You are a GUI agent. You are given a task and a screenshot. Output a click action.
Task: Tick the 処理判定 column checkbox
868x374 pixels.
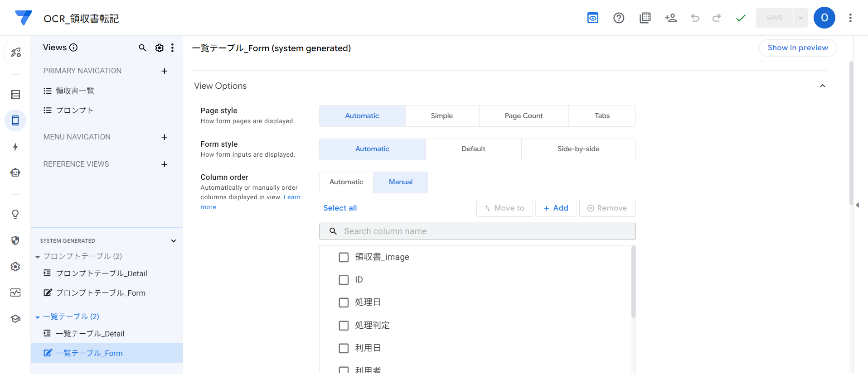coord(344,326)
